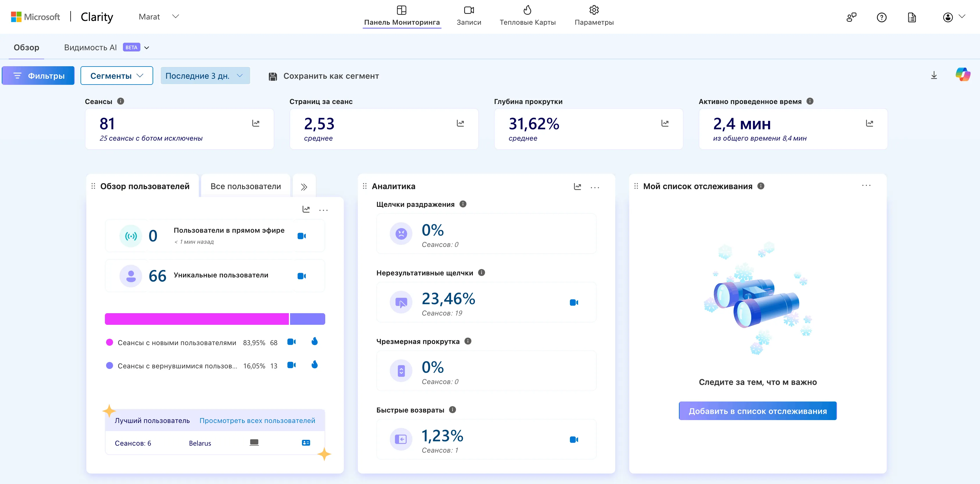
Task: Show trend chart for Глубина прокрутки
Action: (665, 123)
